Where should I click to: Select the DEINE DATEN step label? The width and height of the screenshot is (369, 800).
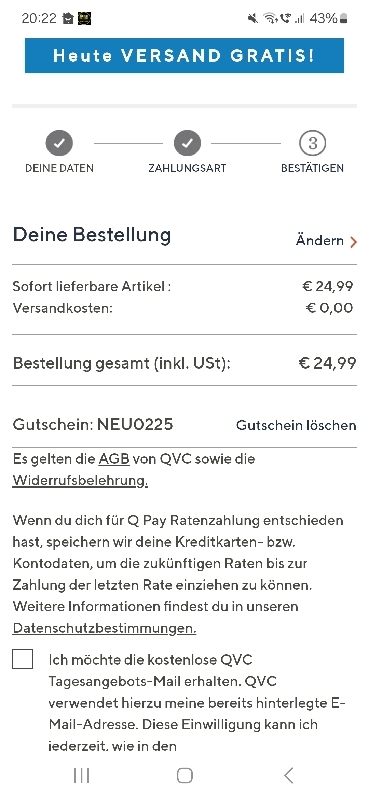[x=59, y=168]
